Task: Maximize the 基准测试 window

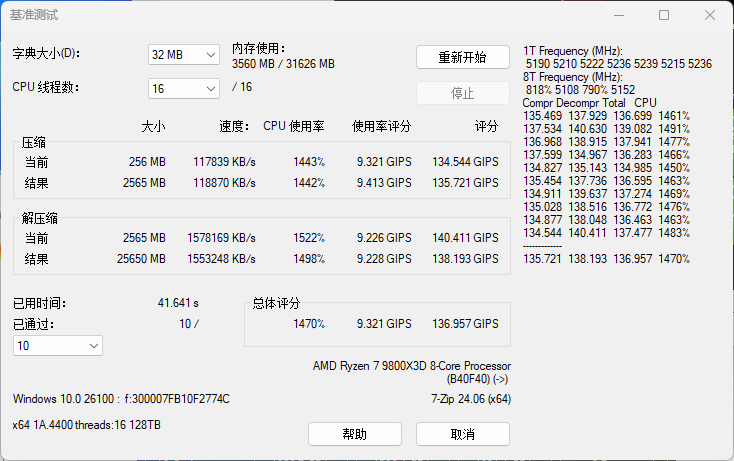Action: pos(664,15)
